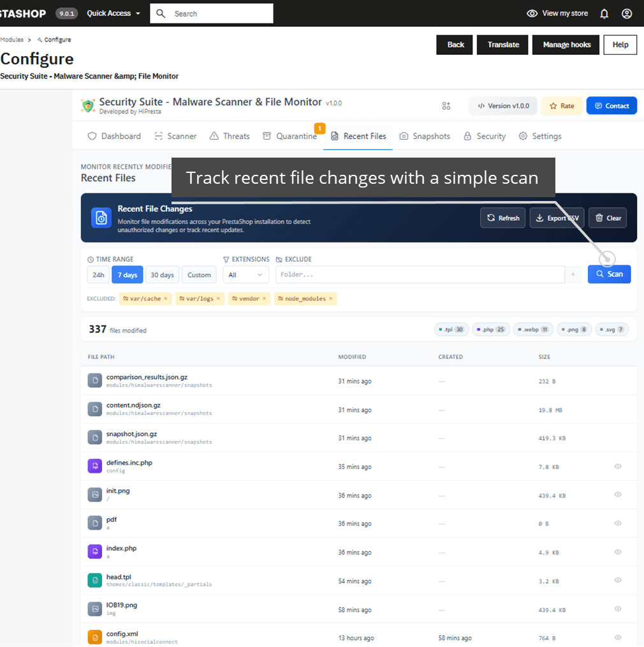Filter by .png extension chip

pyautogui.click(x=574, y=329)
